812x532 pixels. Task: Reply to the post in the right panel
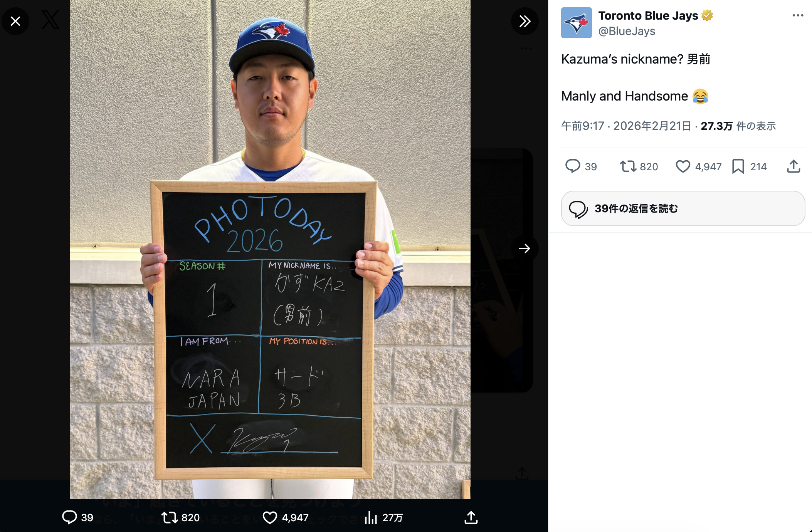tap(573, 166)
